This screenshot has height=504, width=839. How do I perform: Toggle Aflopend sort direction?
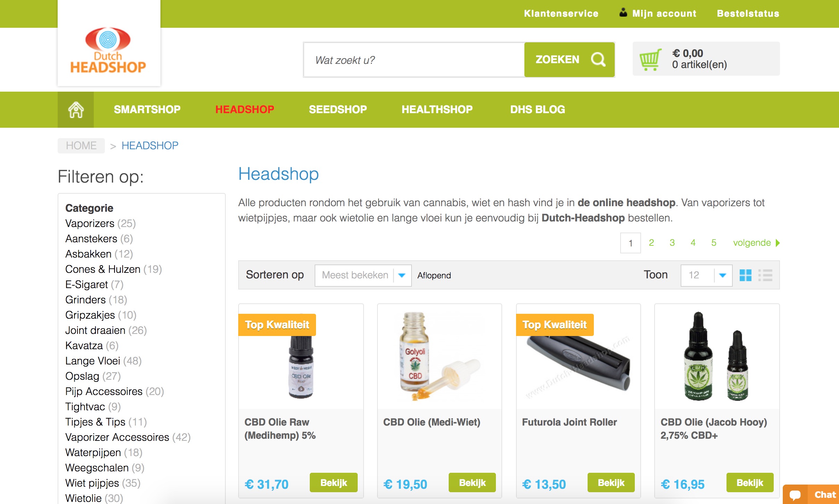(434, 275)
